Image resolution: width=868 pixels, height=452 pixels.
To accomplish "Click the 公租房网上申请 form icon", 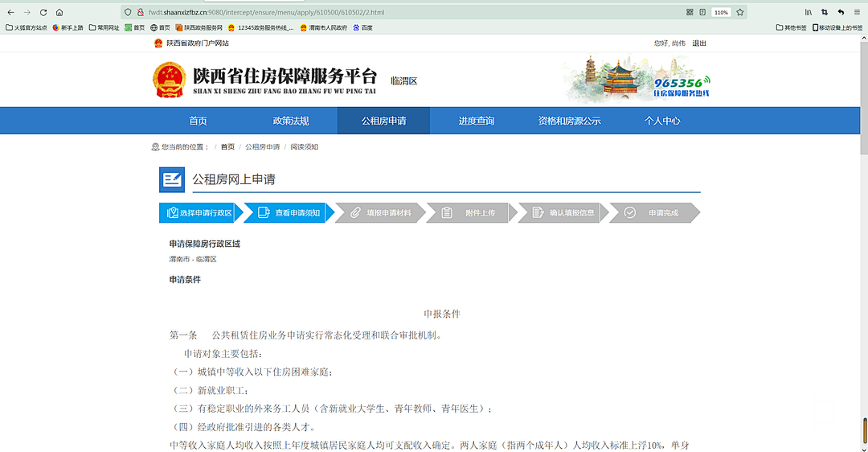I will [172, 179].
